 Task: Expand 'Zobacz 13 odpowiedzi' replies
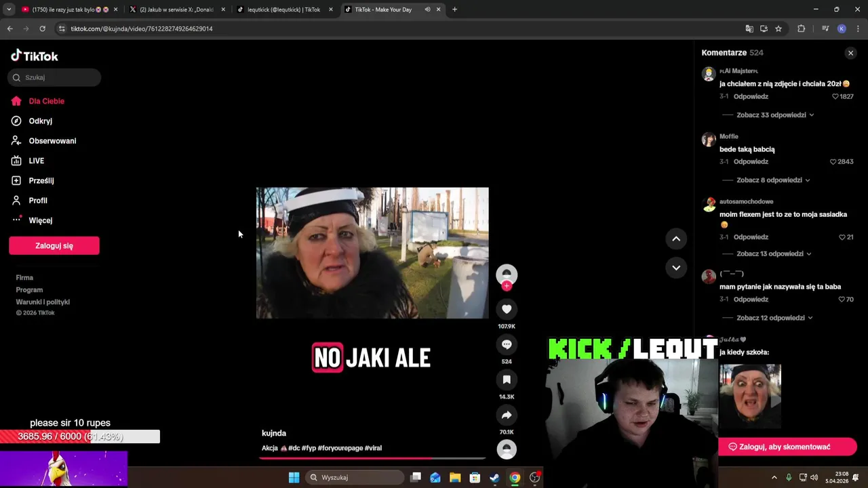coord(774,254)
